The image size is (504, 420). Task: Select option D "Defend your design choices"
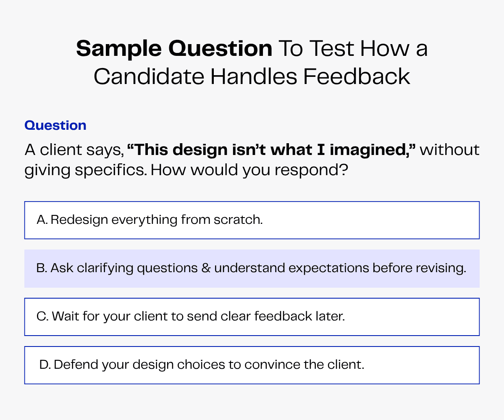point(252,365)
